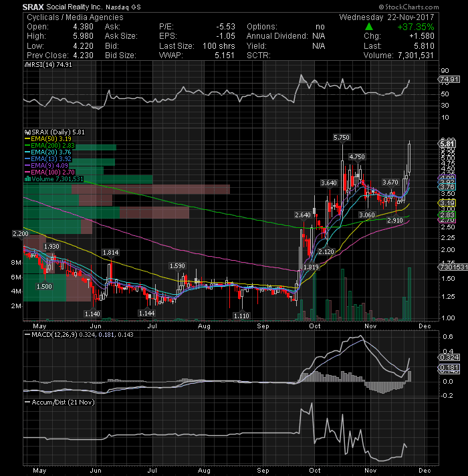The height and width of the screenshot is (476, 468).
Task: Click the 1.590 price label
Action: pyautogui.click(x=177, y=266)
